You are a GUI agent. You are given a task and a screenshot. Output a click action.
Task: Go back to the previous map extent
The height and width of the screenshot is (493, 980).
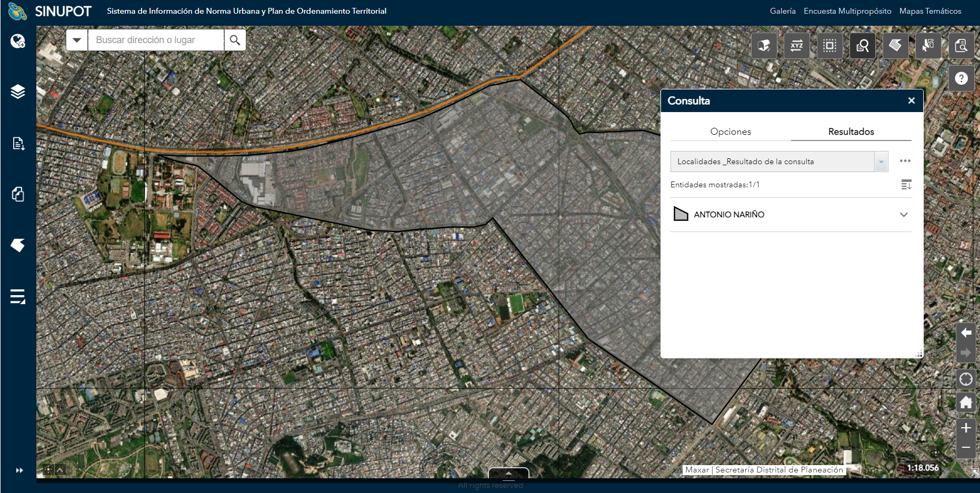pos(966,333)
